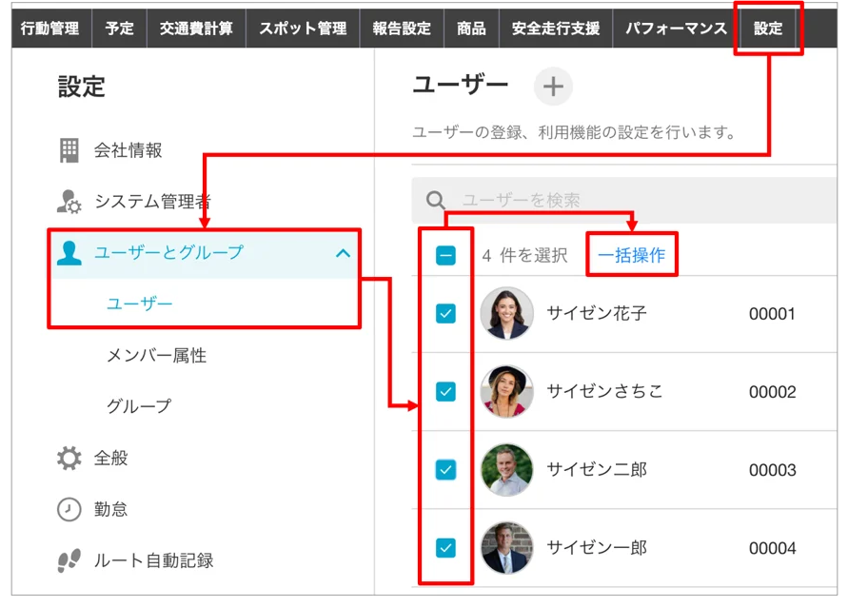Uncheck サイゼン花子 checkbox

445,314
